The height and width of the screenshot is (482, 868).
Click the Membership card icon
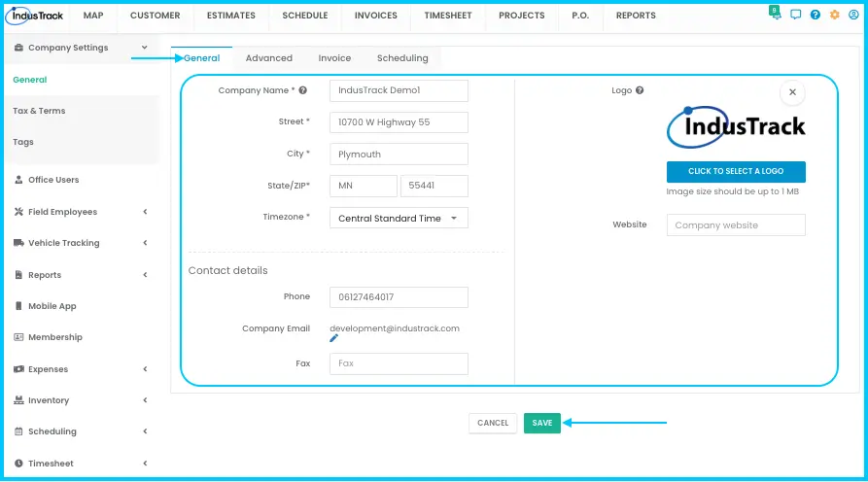coord(18,337)
